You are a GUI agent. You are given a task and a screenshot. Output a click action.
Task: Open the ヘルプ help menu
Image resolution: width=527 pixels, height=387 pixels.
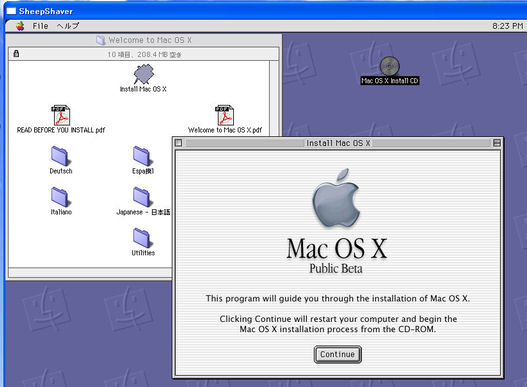[x=68, y=26]
